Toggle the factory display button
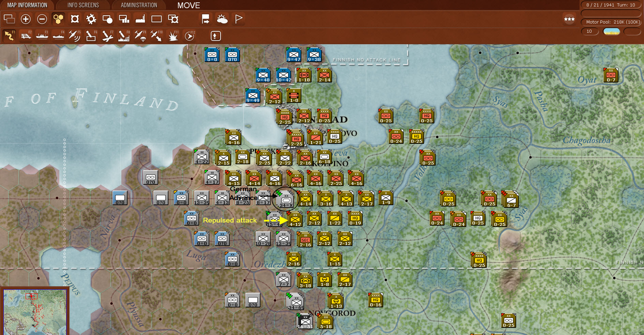This screenshot has height=335, width=644. [140, 19]
